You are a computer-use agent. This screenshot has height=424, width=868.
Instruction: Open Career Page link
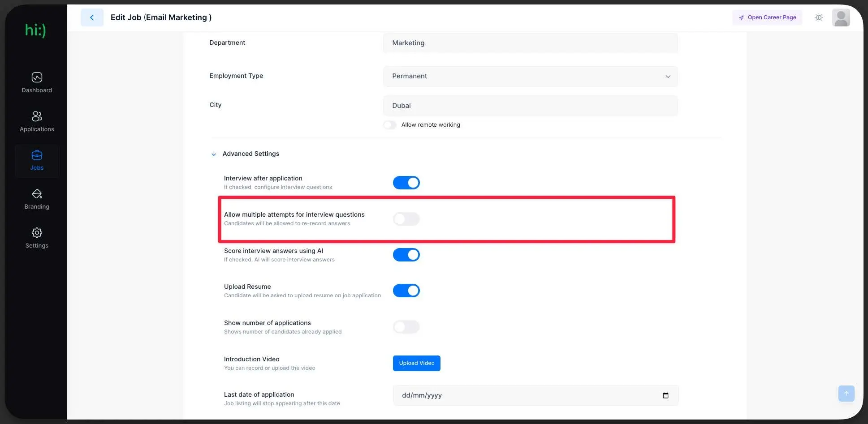(x=767, y=17)
